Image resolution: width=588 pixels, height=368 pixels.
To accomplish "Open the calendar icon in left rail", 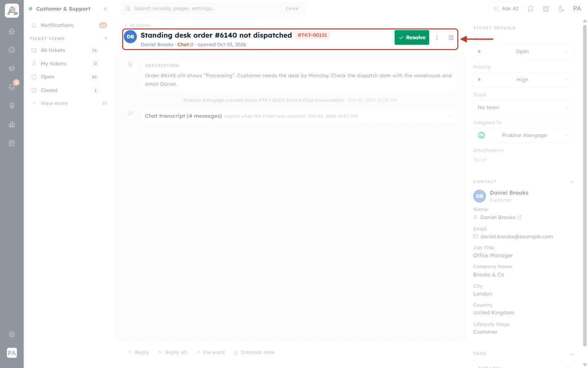I will click(x=12, y=143).
